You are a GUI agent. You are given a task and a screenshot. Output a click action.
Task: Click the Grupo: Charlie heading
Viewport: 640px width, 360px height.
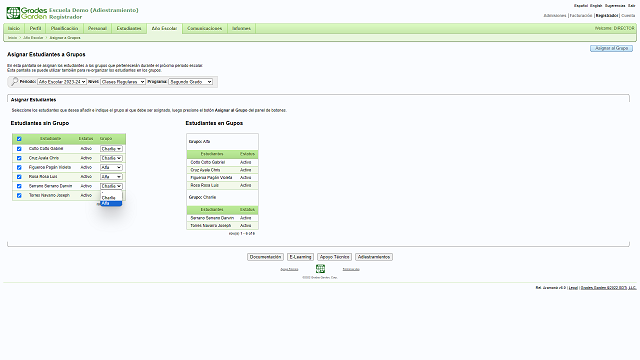pyautogui.click(x=202, y=197)
